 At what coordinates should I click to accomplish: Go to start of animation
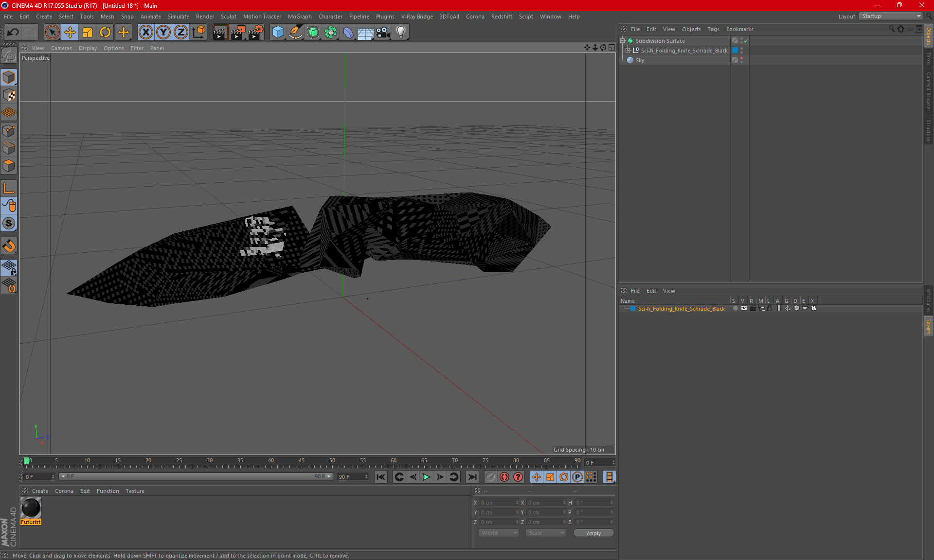point(381,477)
